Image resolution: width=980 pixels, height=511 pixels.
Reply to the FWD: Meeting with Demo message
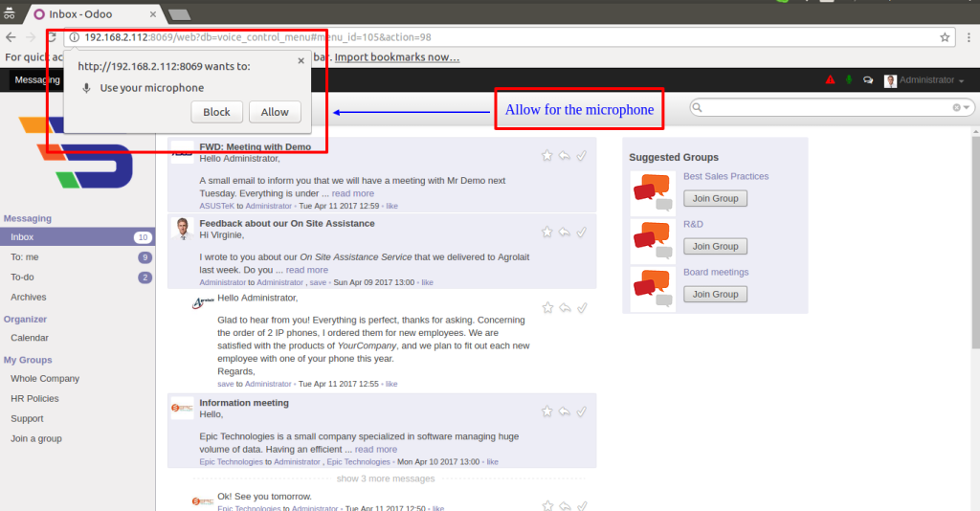565,155
